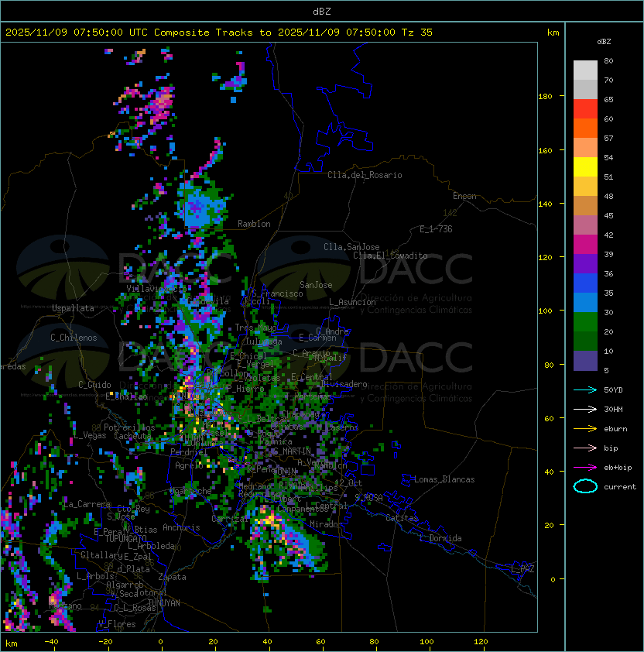Click the 'C_Chilenos' map label
644x652 pixels.
(74, 338)
